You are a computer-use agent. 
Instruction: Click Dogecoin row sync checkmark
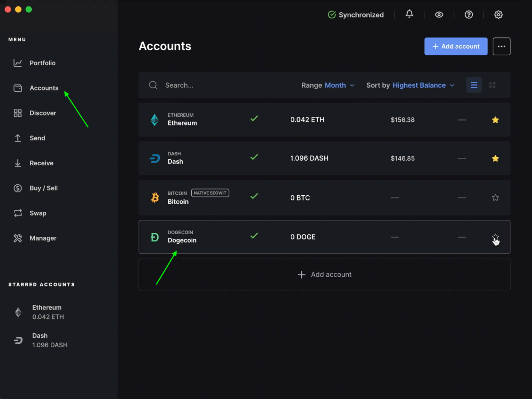pos(254,236)
